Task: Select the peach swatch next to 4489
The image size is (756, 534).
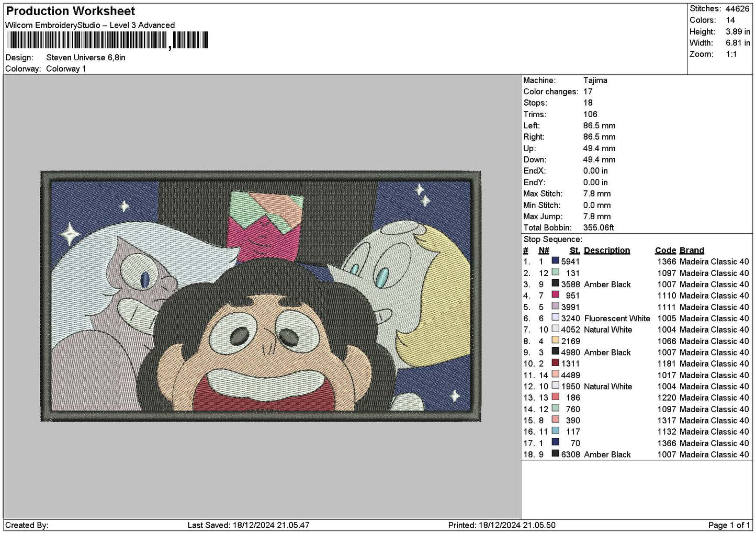Action: tap(556, 374)
